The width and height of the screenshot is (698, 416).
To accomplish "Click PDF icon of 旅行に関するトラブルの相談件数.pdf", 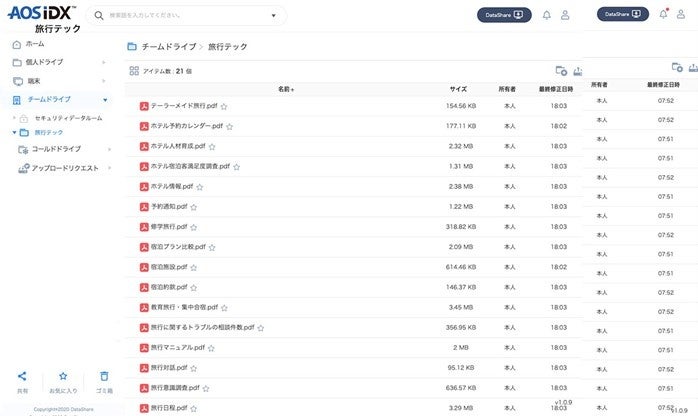I will (x=144, y=328).
